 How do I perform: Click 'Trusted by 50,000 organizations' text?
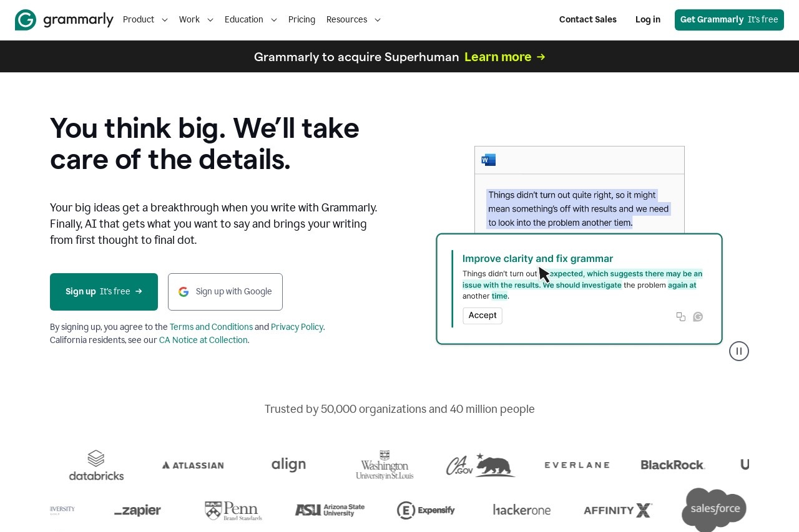pos(399,409)
